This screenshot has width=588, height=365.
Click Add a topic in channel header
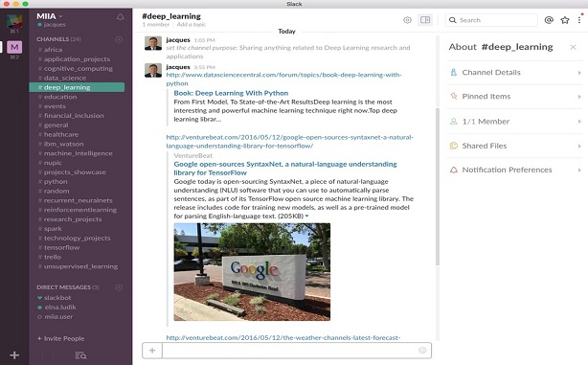(192, 24)
